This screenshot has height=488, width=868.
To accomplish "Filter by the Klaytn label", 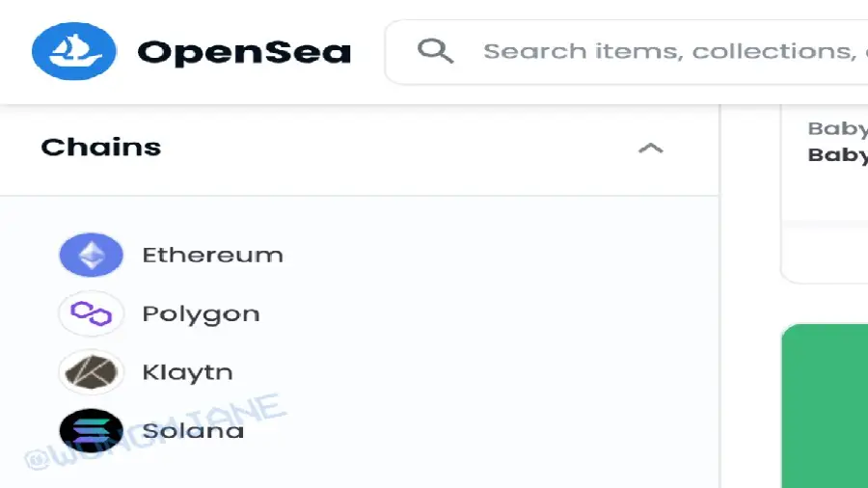I will click(187, 372).
